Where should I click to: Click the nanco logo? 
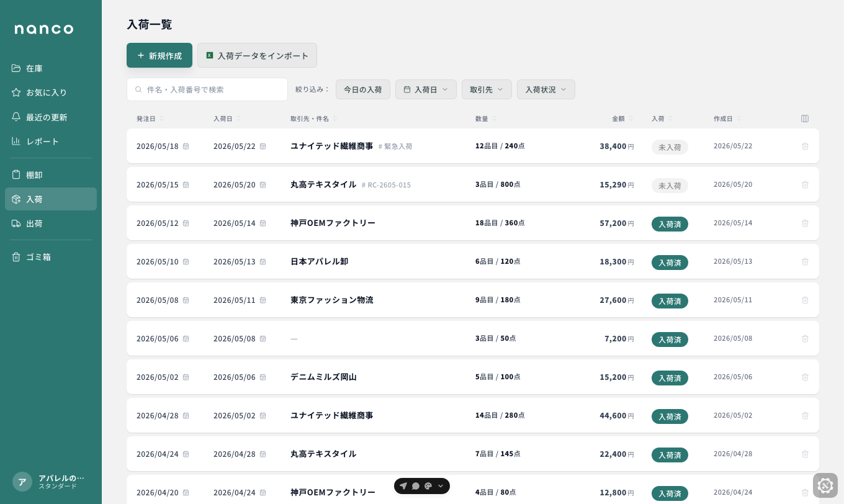click(44, 29)
